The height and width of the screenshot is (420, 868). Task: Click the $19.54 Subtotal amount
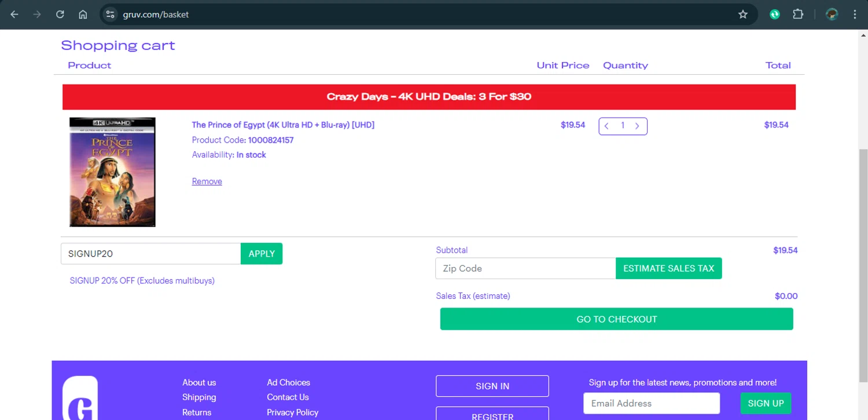click(x=785, y=250)
